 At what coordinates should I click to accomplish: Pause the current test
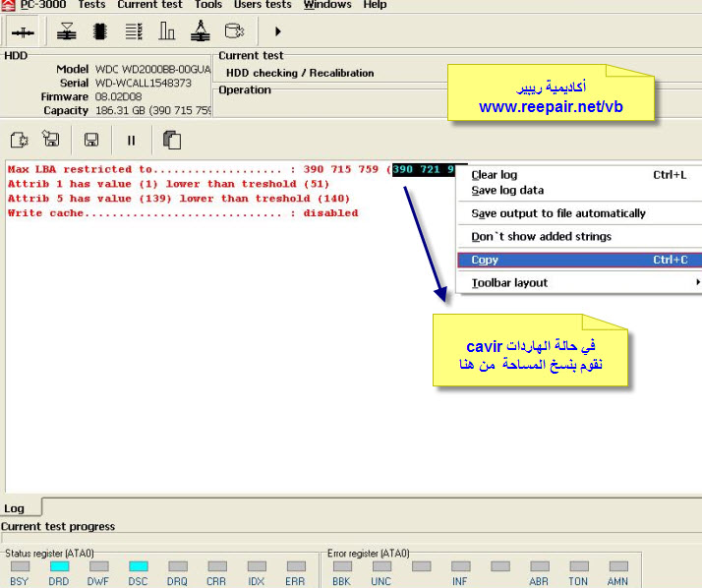[x=131, y=141]
